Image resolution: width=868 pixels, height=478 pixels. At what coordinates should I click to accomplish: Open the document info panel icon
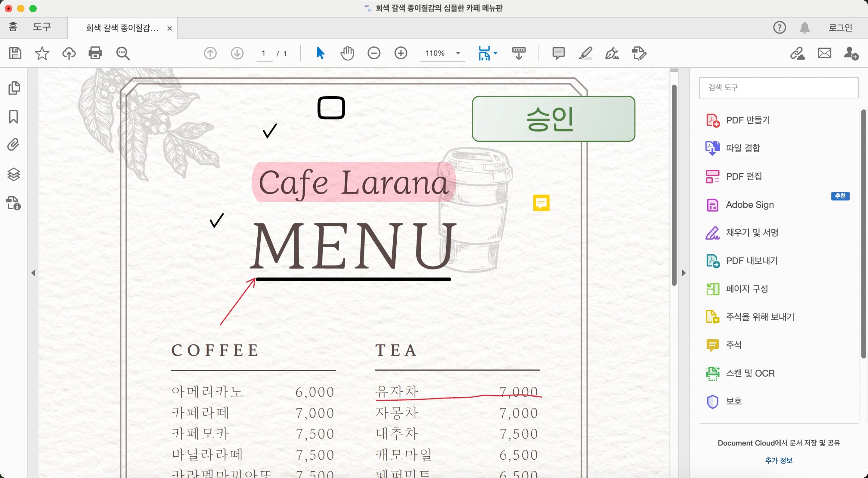pyautogui.click(x=14, y=203)
